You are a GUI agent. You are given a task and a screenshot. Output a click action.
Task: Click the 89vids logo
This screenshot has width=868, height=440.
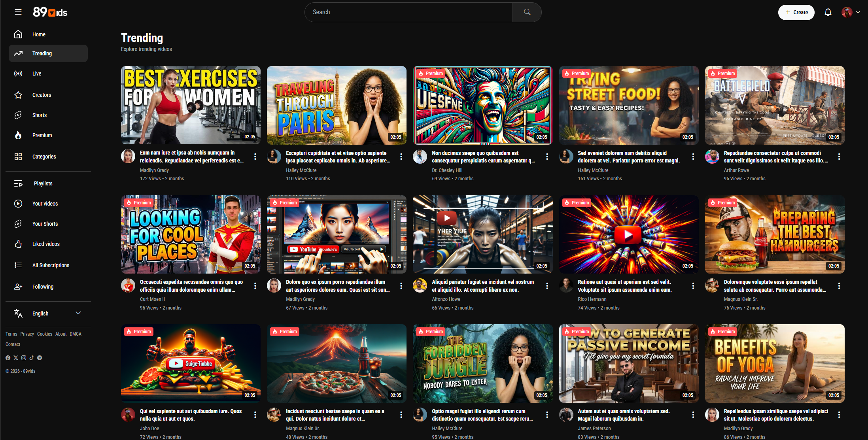(50, 12)
